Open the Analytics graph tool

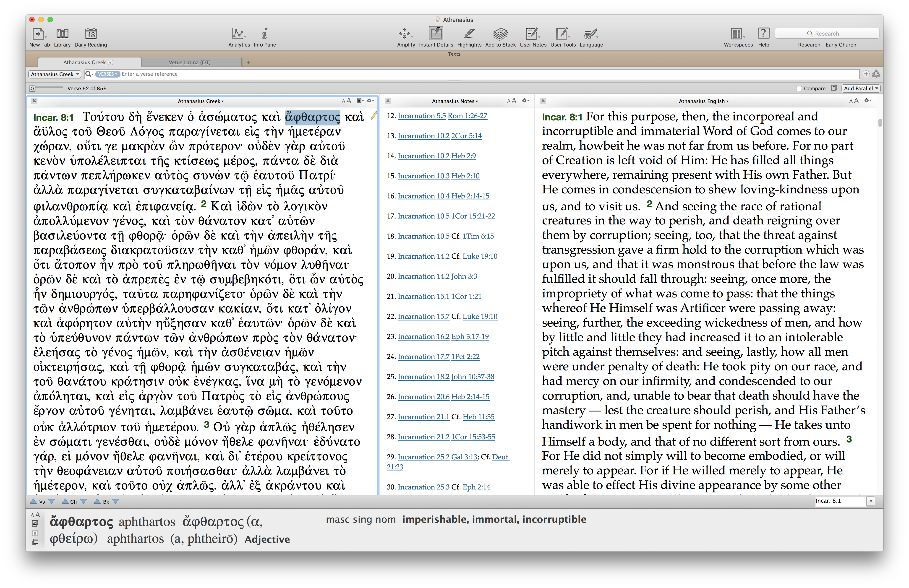click(239, 37)
